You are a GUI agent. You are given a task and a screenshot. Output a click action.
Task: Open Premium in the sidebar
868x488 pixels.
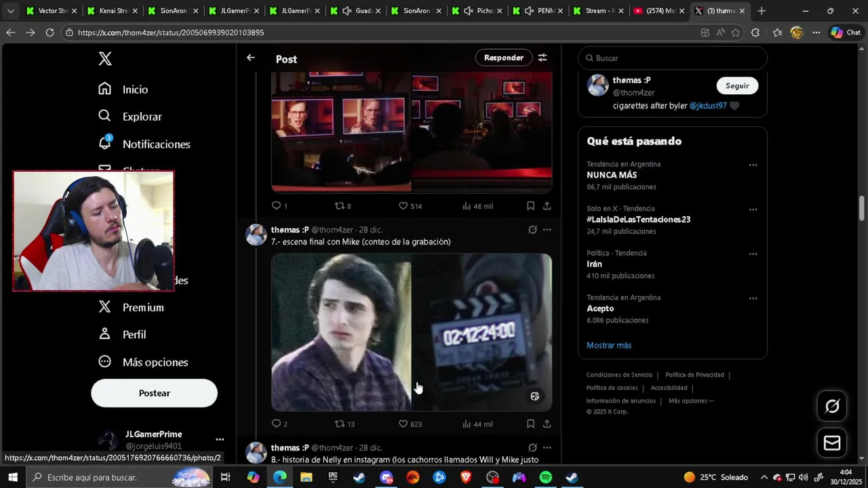coord(132,307)
